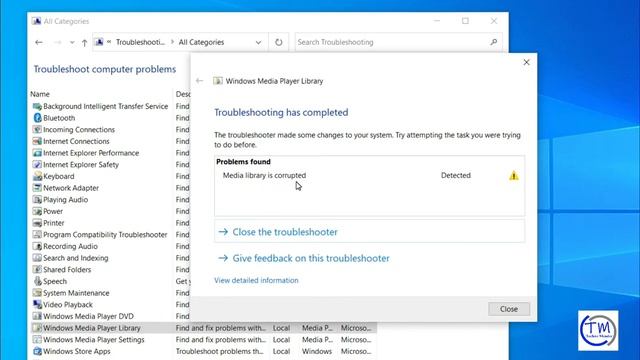Image resolution: width=640 pixels, height=360 pixels.
Task: Click the System Maintenance icon
Action: (x=37, y=293)
